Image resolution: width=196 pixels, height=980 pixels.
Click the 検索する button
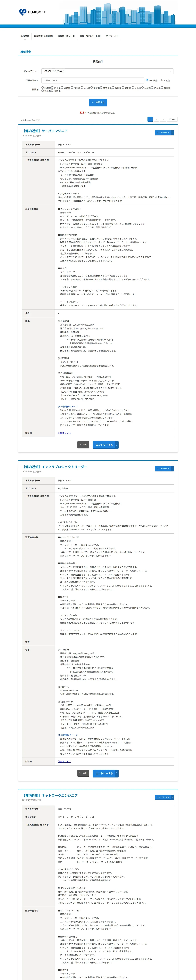pos(98,102)
